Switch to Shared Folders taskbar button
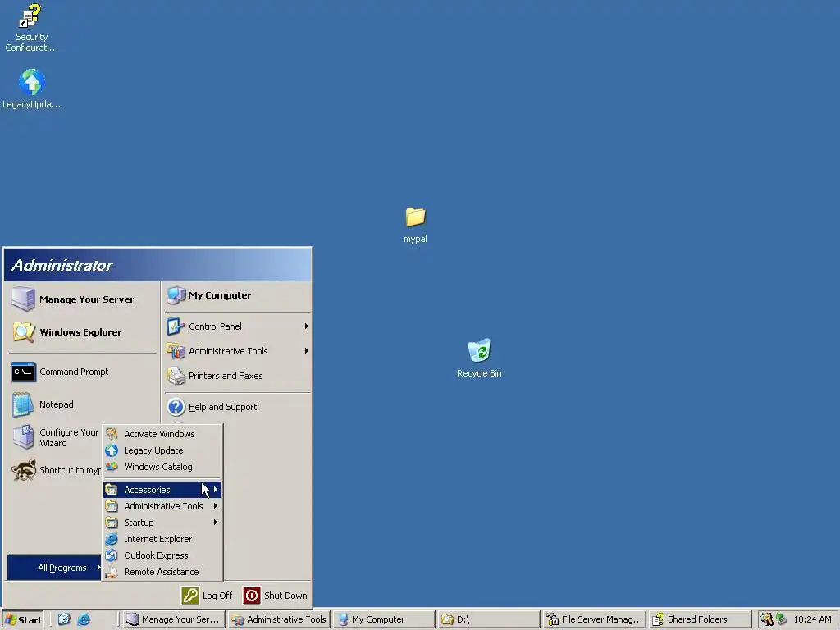The height and width of the screenshot is (630, 840). (x=699, y=619)
